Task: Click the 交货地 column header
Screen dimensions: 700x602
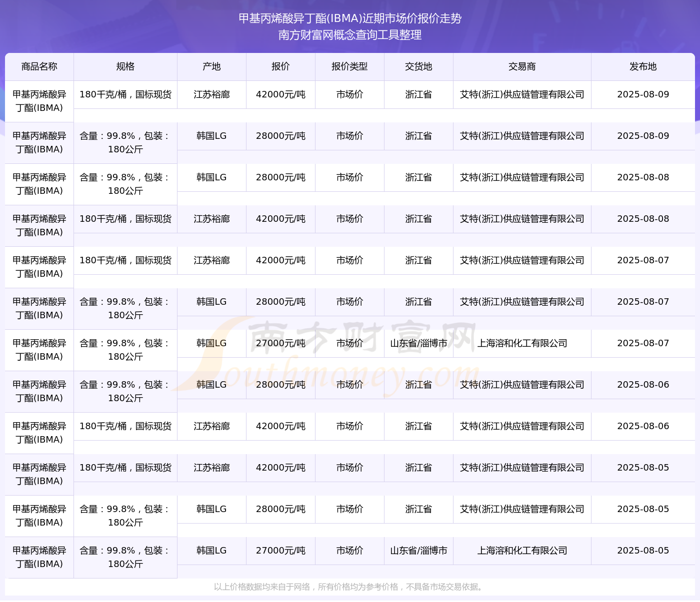Action: click(x=418, y=66)
